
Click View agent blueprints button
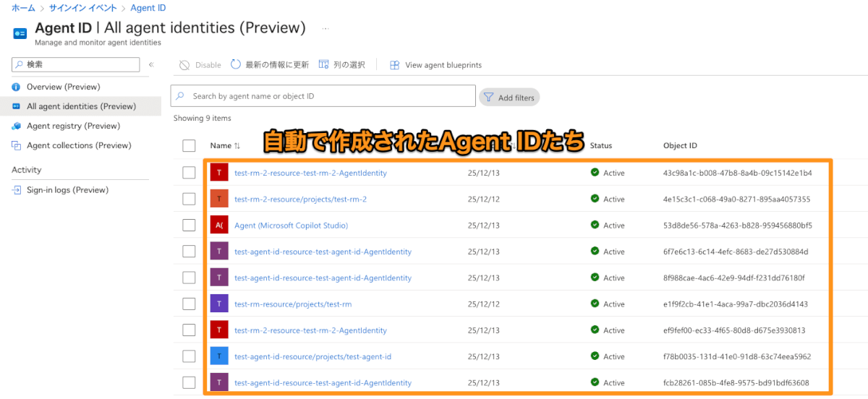[x=436, y=65]
